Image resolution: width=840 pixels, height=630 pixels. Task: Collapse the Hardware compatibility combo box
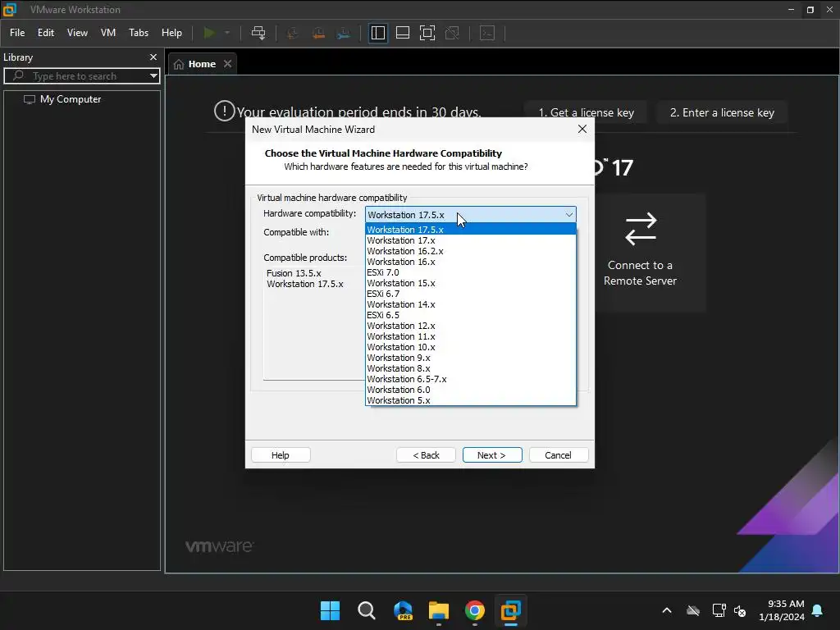569,215
